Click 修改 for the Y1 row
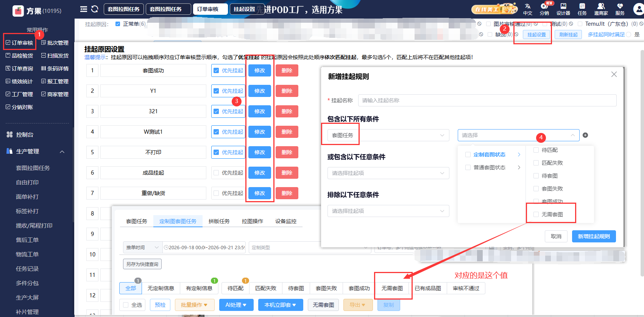This screenshot has width=644, height=317. pos(260,91)
